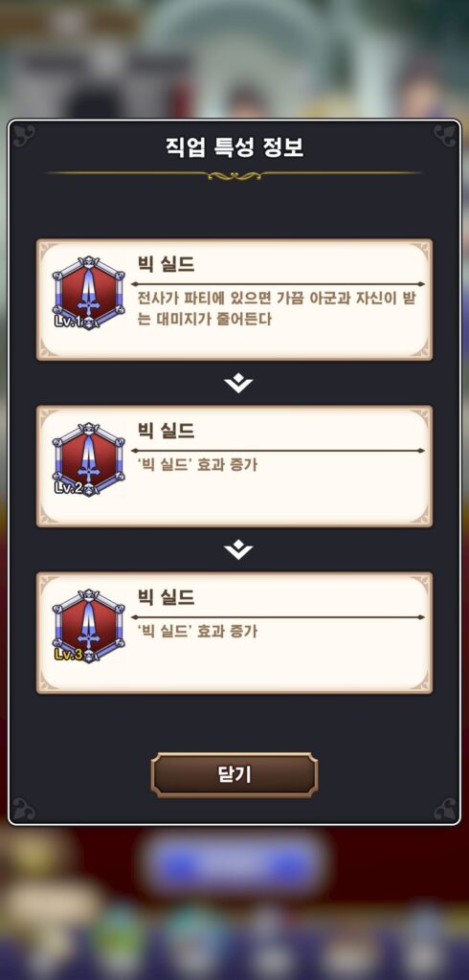This screenshot has width=469, height=980.
Task: Click the bottom-left corner ornament of dialog
Action: (24, 808)
